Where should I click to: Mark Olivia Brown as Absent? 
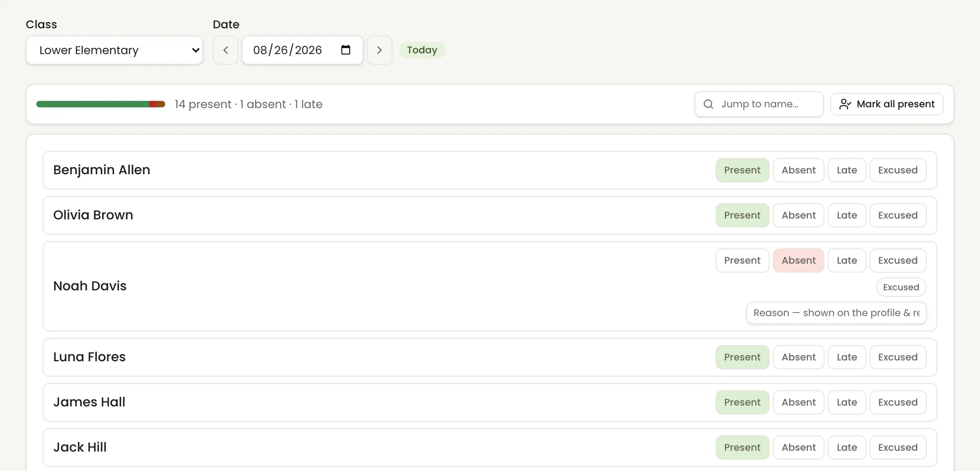(x=799, y=215)
